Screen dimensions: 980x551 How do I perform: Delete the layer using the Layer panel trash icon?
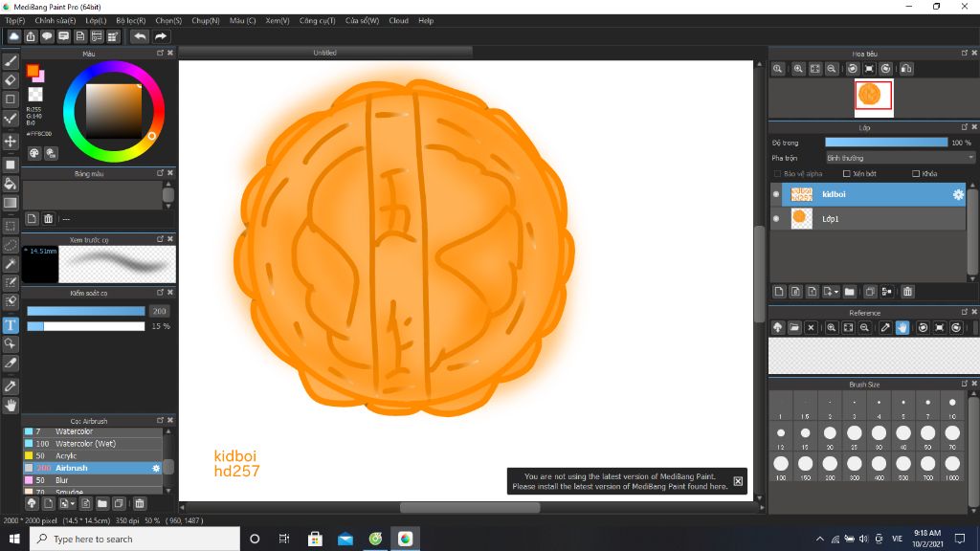tap(907, 291)
